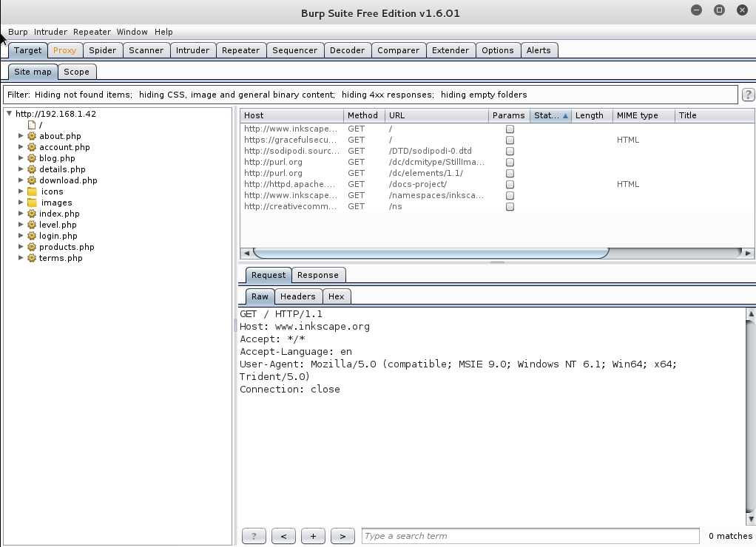Select the icons folder icon
The image size is (756, 547).
[x=32, y=191]
